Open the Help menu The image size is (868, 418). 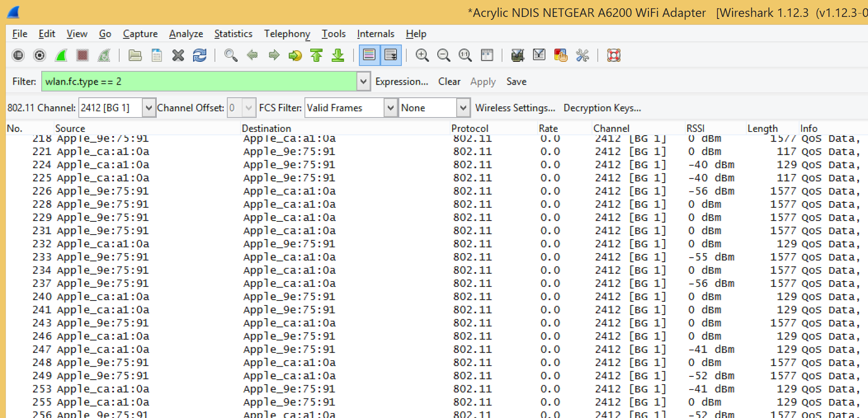pyautogui.click(x=416, y=34)
